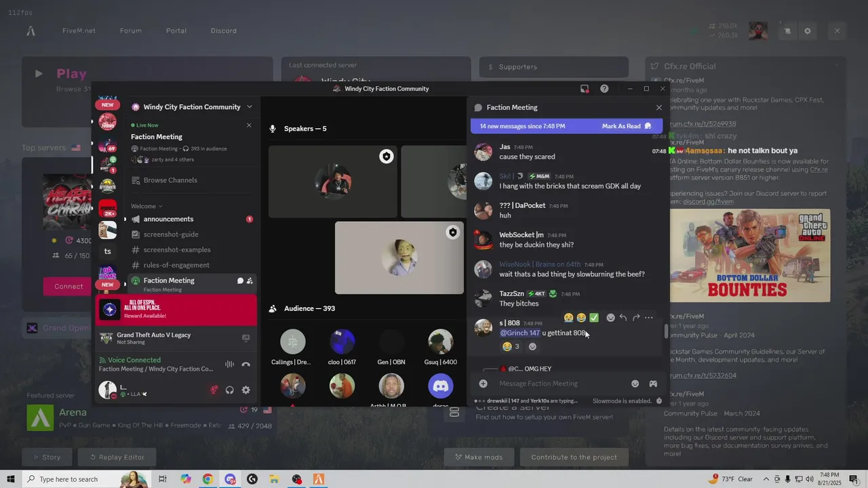This screenshot has width=868, height=488.
Task: Open the apps controller icon in message box
Action: tap(653, 384)
